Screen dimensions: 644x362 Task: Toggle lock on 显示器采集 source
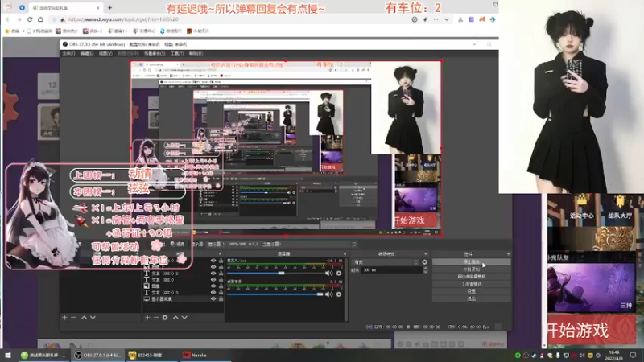(221, 298)
